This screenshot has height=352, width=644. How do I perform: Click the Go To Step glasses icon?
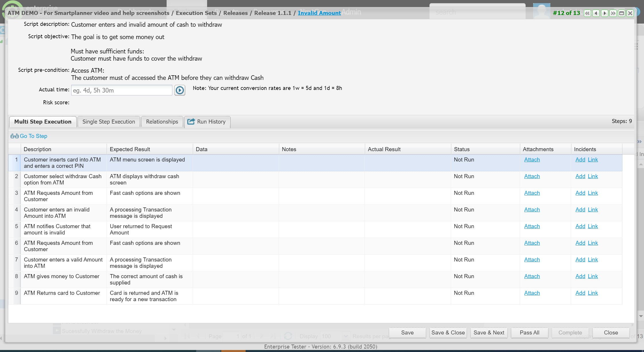click(x=14, y=136)
